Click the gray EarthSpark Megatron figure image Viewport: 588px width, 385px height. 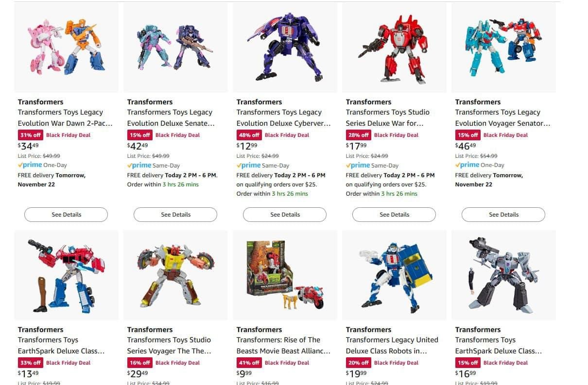tap(503, 275)
